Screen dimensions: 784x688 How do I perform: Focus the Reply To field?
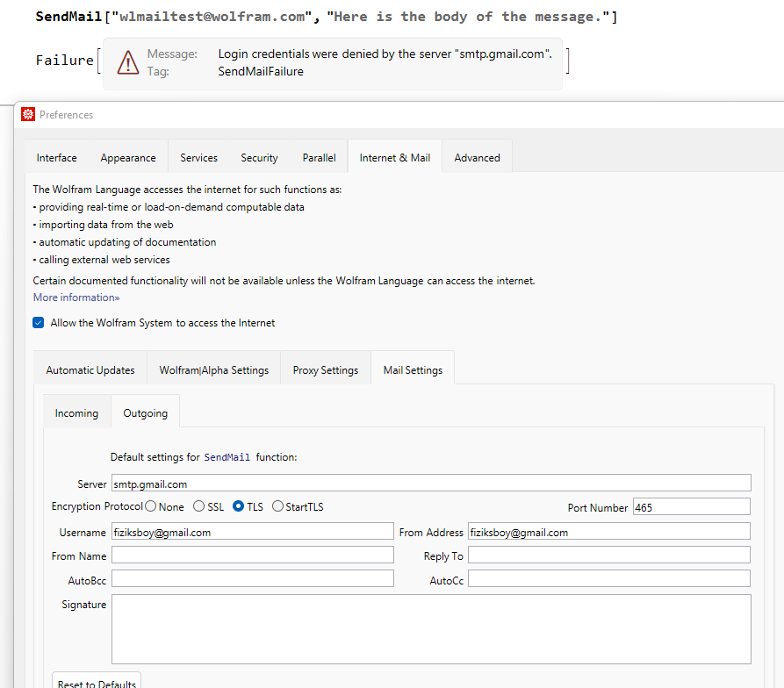coord(609,555)
